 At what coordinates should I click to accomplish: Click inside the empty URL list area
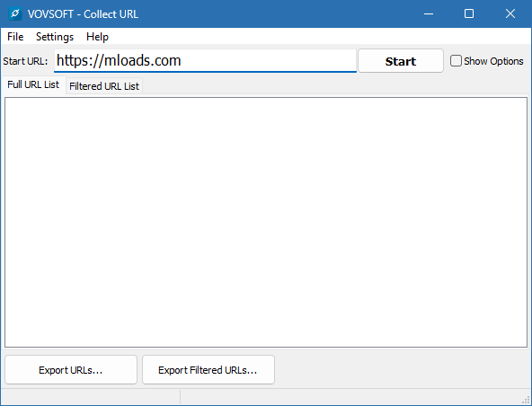point(266,222)
